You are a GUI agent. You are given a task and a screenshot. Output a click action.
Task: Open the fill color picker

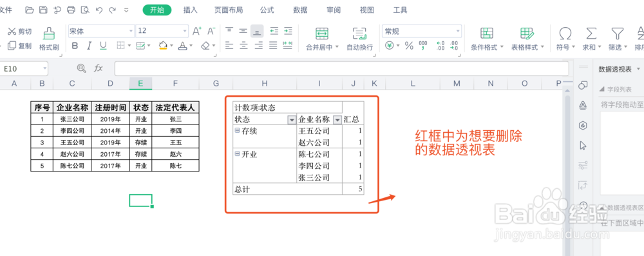tap(163, 46)
